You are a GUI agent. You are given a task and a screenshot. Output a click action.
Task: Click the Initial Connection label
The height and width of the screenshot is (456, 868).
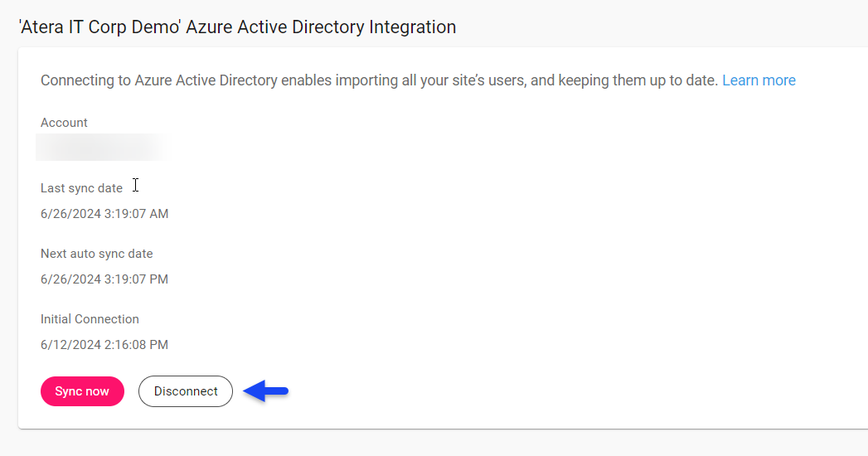point(90,319)
